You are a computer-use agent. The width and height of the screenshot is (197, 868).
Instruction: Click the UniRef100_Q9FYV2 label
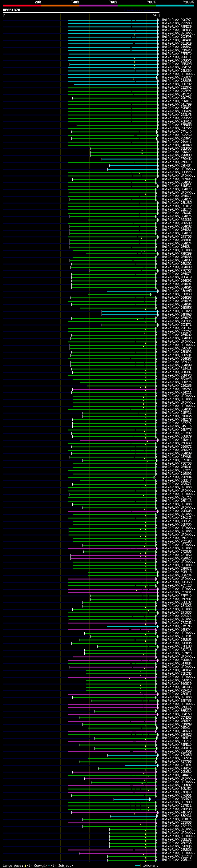tap(177, 128)
